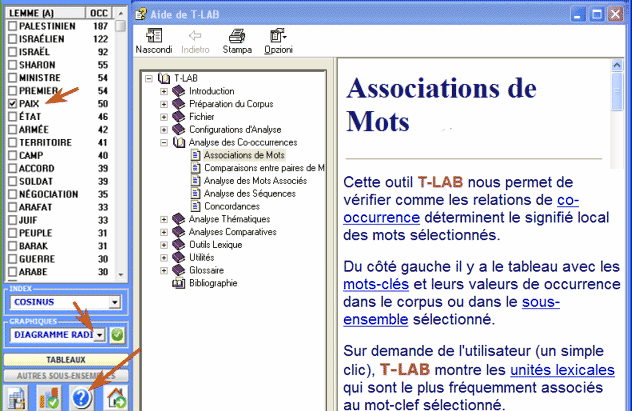Click the help content scrollbar thumb
The height and width of the screenshot is (411, 632).
pos(617,91)
